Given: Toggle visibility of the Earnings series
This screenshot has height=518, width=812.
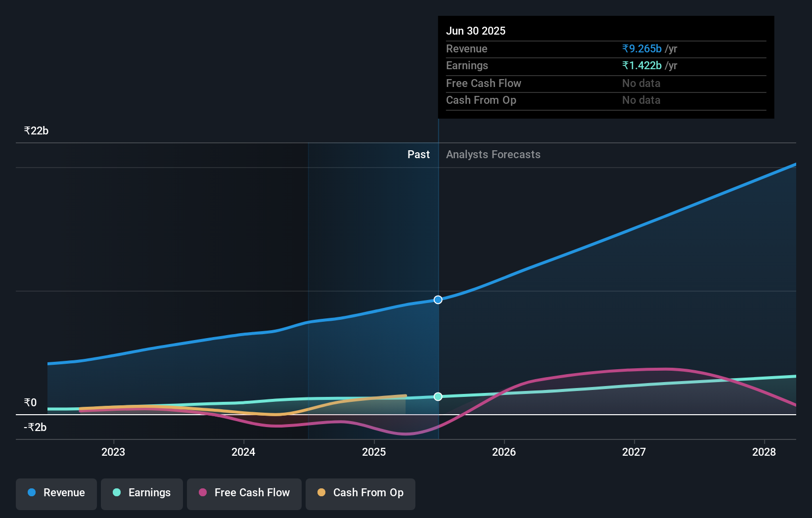Looking at the screenshot, I should [x=142, y=493].
